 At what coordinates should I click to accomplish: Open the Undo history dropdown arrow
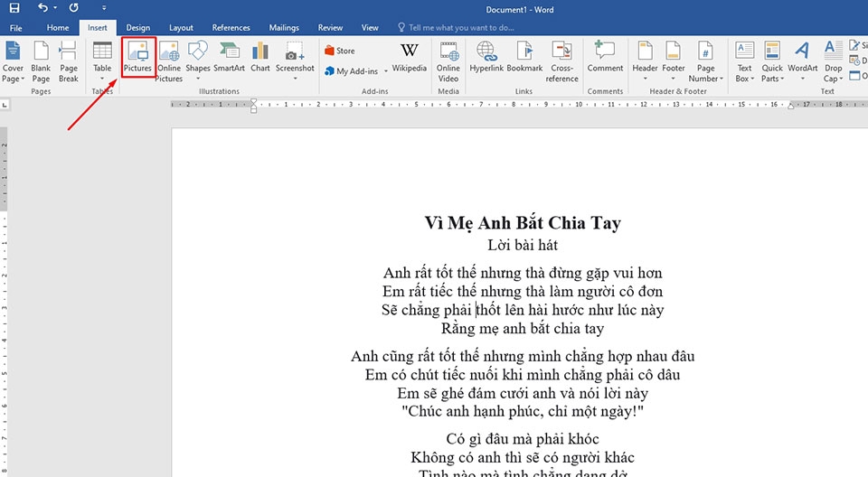55,8
